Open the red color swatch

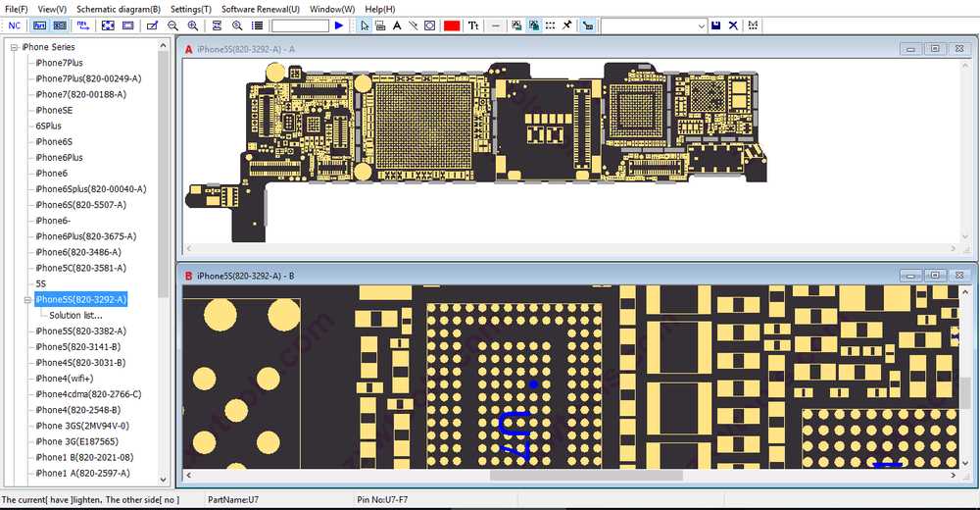click(452, 25)
